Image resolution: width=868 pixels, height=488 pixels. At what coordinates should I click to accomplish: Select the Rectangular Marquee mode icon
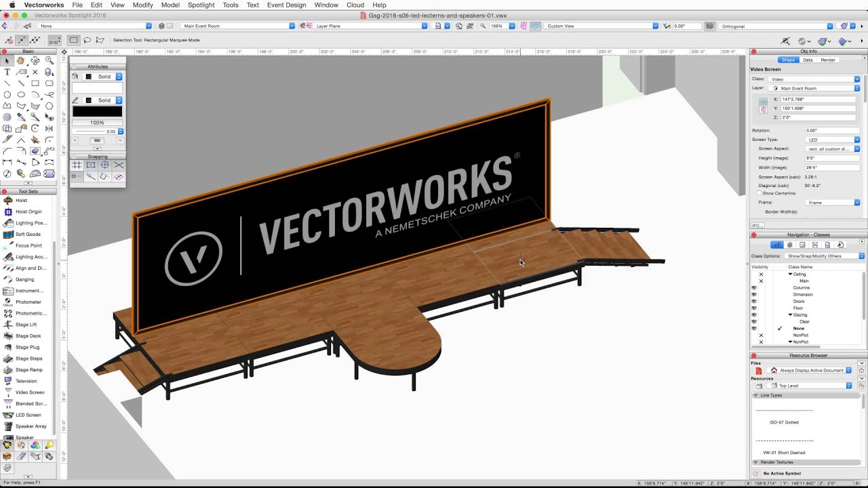point(73,40)
